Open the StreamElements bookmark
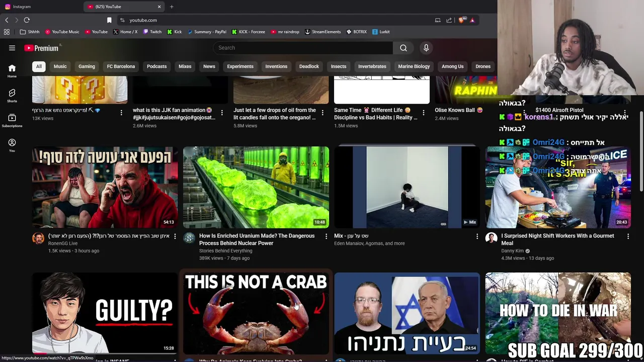This screenshot has width=644, height=362. click(x=323, y=32)
